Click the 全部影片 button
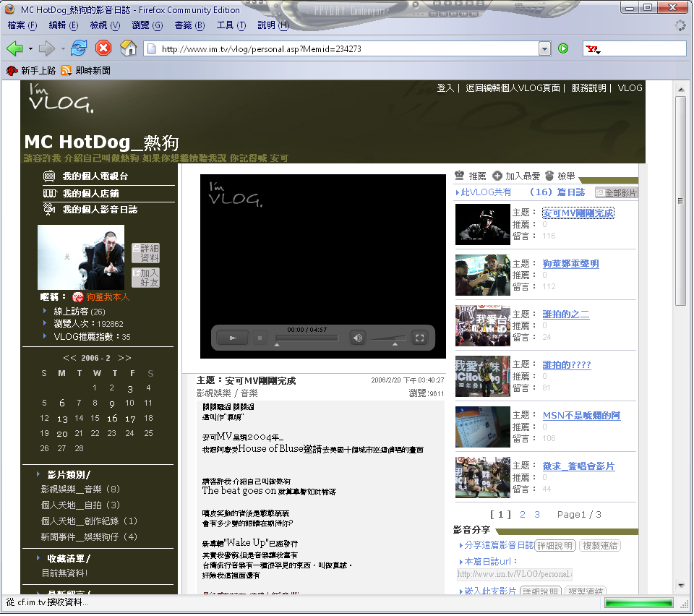The width and height of the screenshot is (694, 616). click(617, 192)
